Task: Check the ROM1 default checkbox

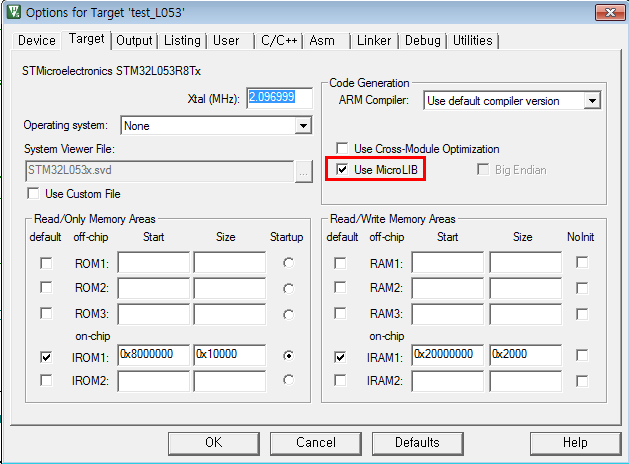Action: pos(46,263)
